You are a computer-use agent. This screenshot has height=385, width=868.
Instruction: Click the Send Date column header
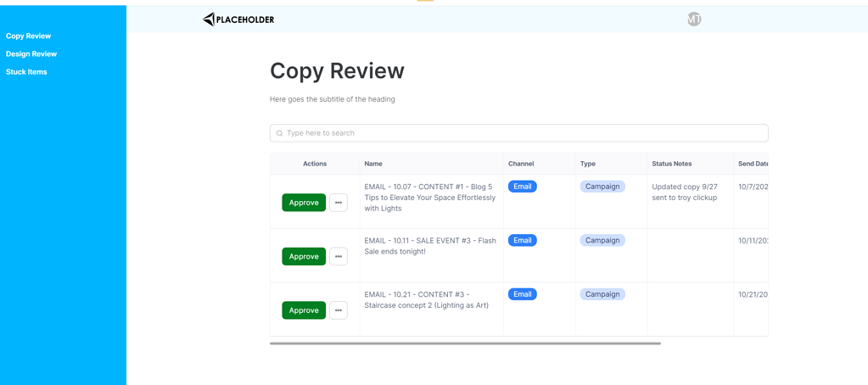753,164
